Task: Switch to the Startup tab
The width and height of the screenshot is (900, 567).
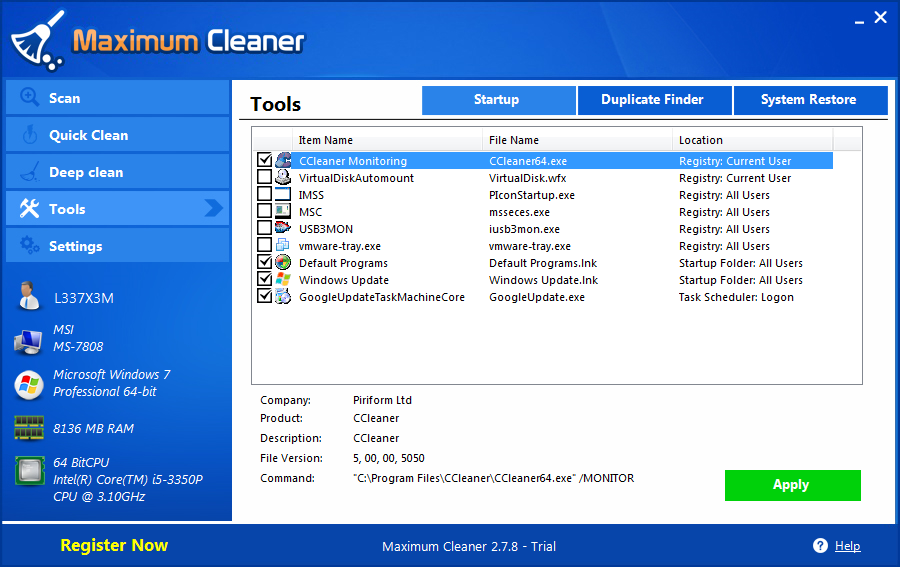Action: pos(498,100)
